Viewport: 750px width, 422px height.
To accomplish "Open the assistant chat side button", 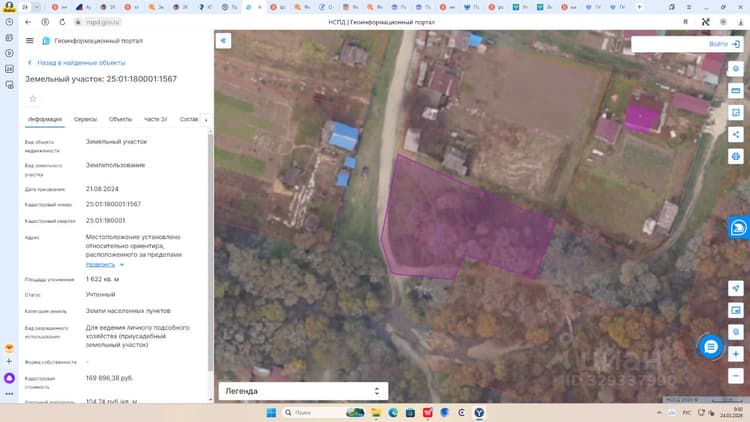I will pos(739,228).
